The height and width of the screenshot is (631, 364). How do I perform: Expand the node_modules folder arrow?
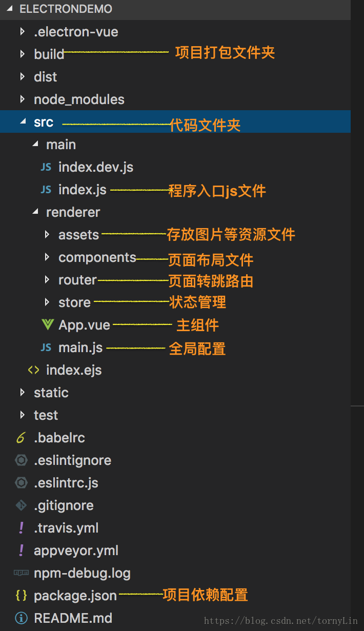coord(22,99)
